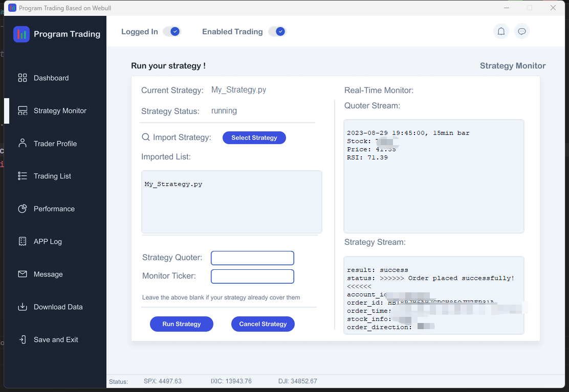The image size is (569, 392).
Task: Click the RSI: 71.39 line
Action: [x=367, y=157]
